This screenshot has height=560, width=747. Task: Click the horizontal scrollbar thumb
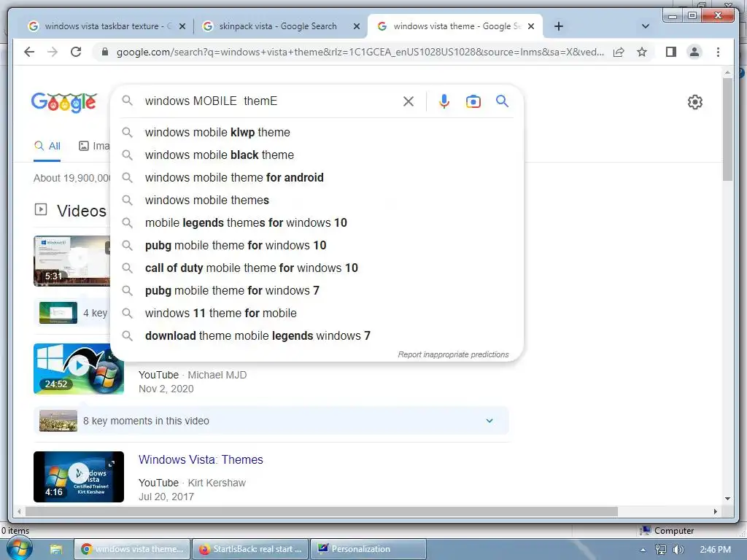click(321, 511)
